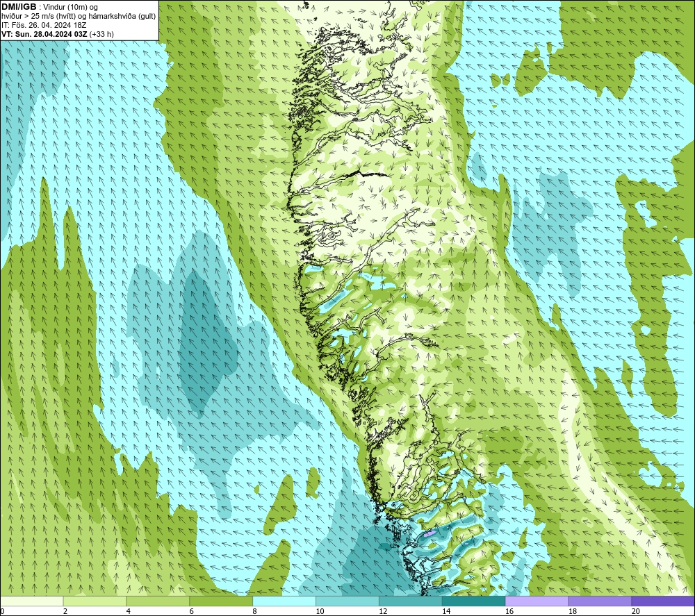Screen dimensions: 695x616
Task: Click the dark green 6–8 m/s legend swatch
Action: 221,601
